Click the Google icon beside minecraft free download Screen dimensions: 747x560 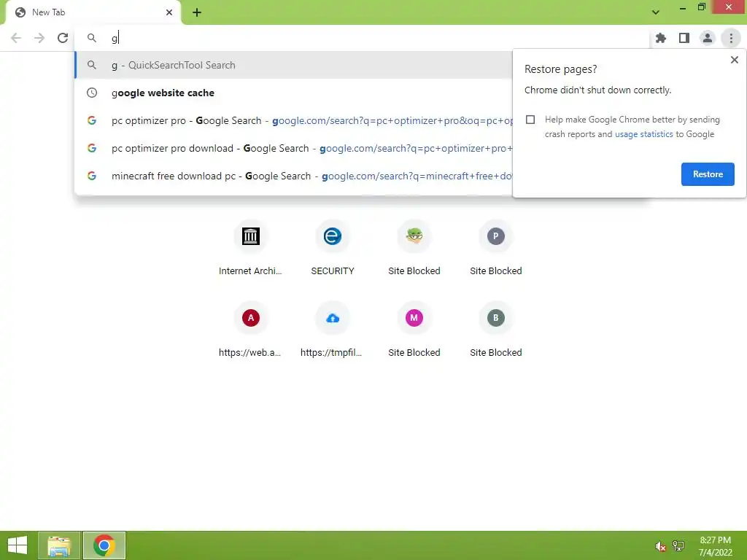[92, 176]
